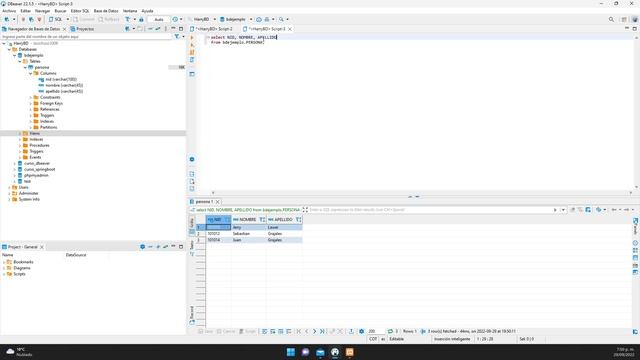Click the execute SQL statement arrow icon
The height and width of the screenshot is (360, 640).
pos(192,38)
